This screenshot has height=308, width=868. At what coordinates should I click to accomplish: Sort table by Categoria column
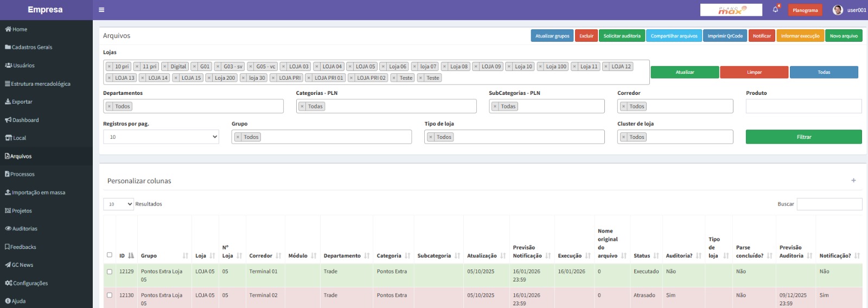click(407, 255)
